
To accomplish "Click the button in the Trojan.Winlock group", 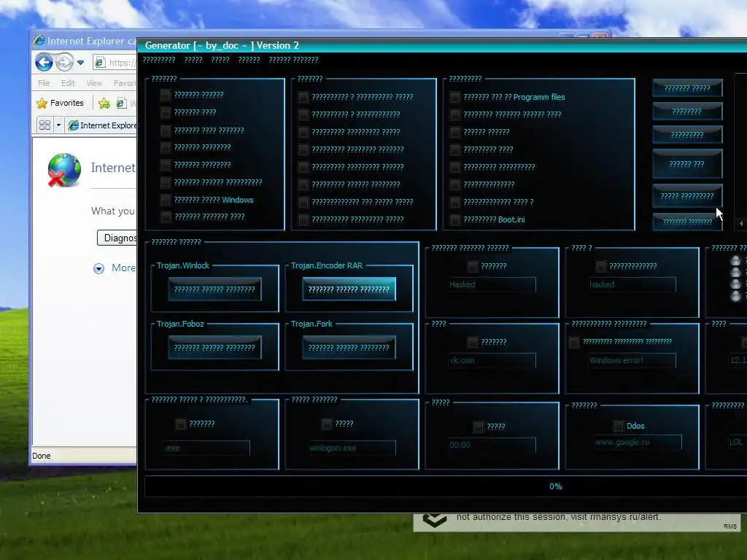I will coord(214,289).
